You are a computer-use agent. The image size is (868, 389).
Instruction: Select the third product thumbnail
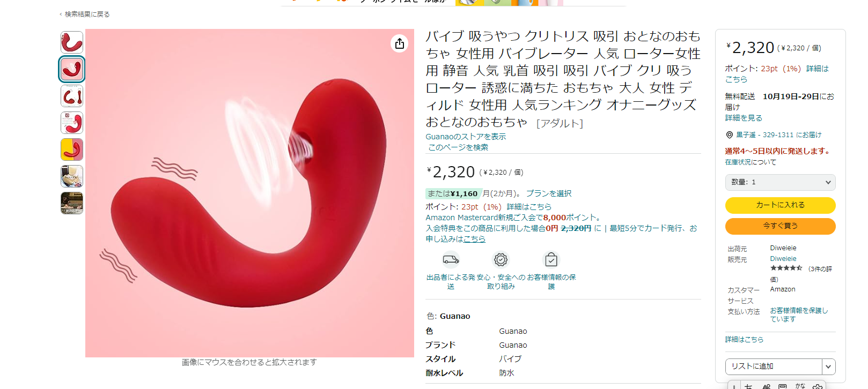[x=72, y=96]
